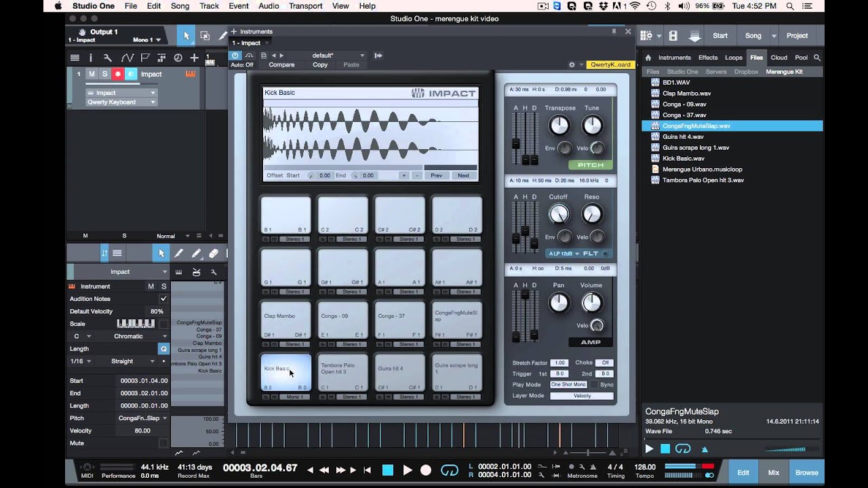This screenshot has height=488, width=868.
Task: Open the Mono 1 output channel dropdown
Action: point(149,40)
